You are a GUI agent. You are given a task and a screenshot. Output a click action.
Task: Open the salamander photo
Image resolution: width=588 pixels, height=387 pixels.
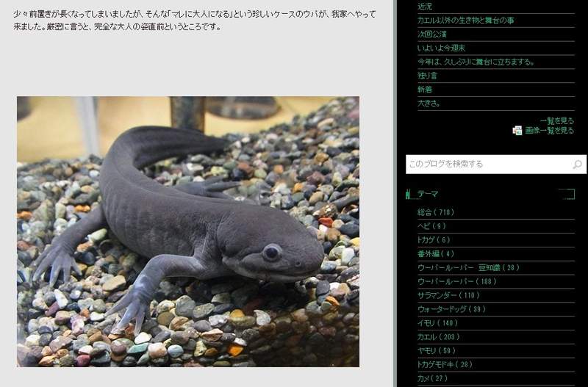[188, 231]
